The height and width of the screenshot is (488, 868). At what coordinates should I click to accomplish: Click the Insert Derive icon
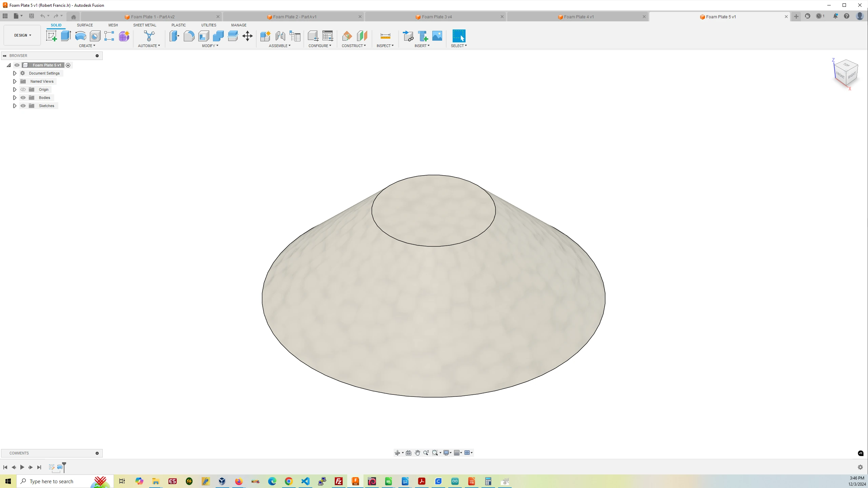click(408, 36)
